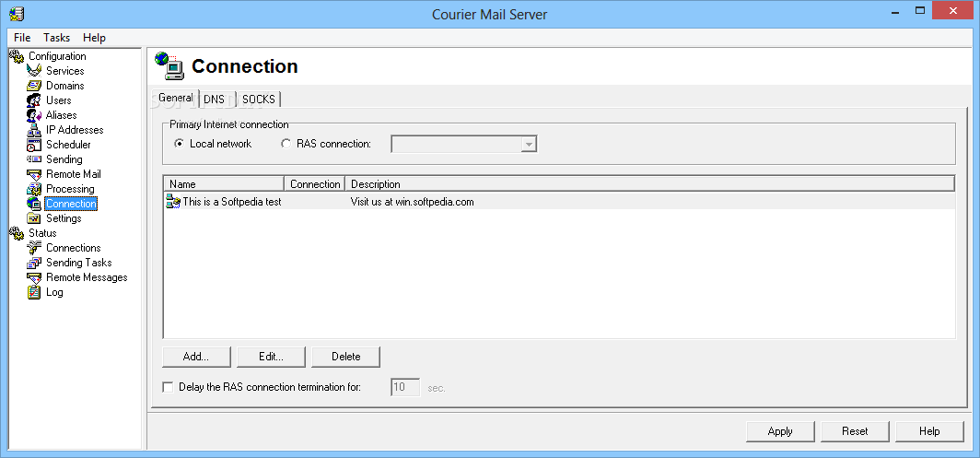The width and height of the screenshot is (980, 458).
Task: Click the Configuration gears icon
Action: (17, 55)
